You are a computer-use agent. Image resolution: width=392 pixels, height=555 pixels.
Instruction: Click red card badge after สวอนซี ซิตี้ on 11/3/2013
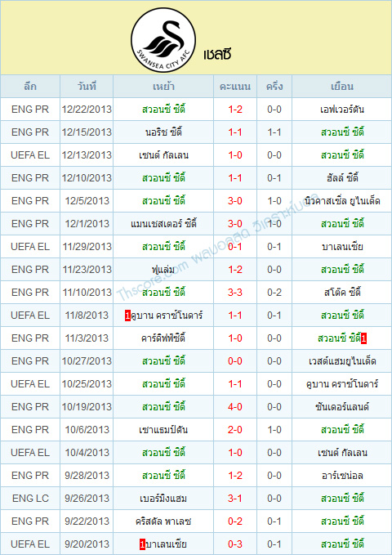coord(363,338)
